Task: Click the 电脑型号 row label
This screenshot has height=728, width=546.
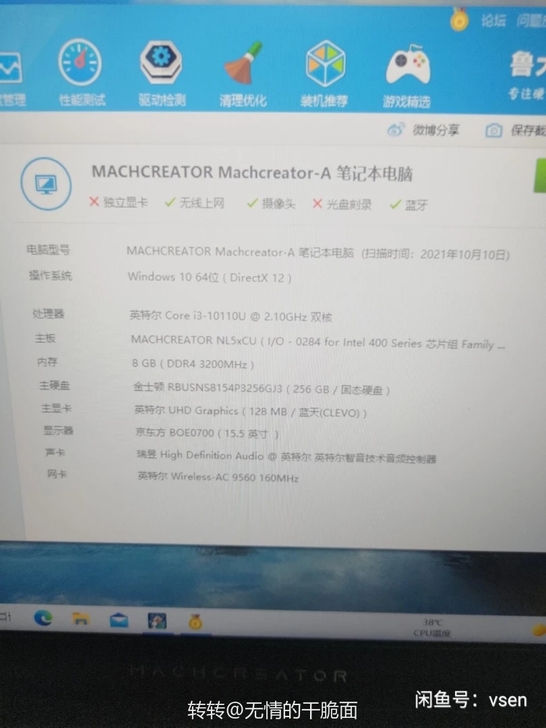Action: [48, 250]
